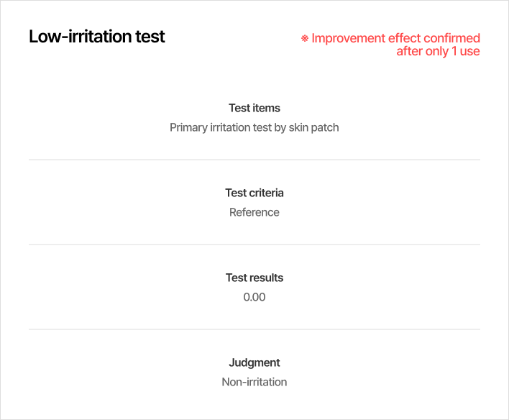Click the Test results label
509x420 pixels.
254,278
